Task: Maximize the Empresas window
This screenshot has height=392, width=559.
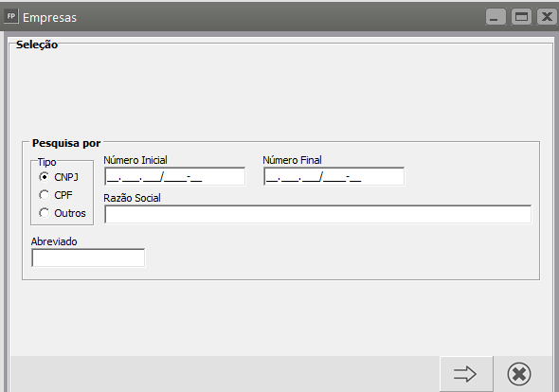Action: point(521,17)
